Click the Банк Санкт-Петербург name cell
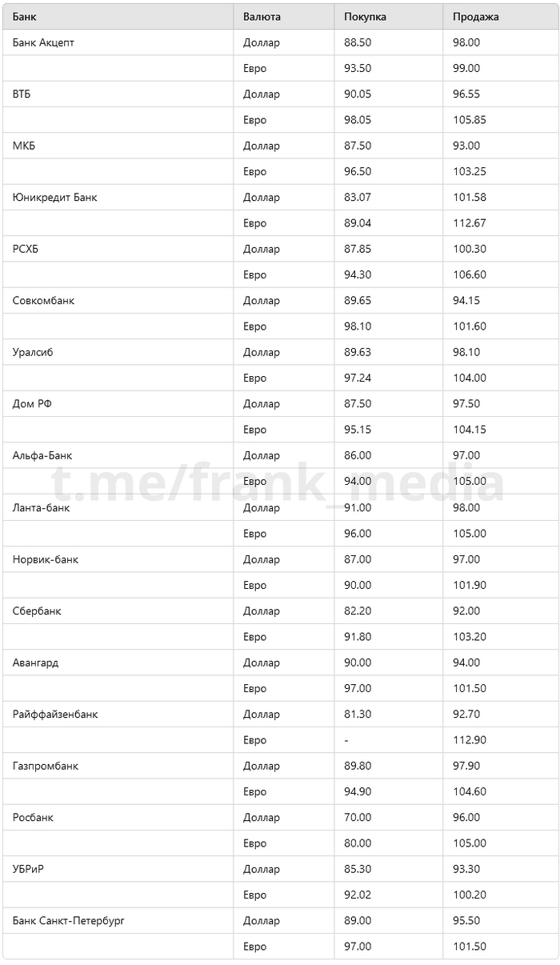This screenshot has height=965, width=560. point(69,920)
